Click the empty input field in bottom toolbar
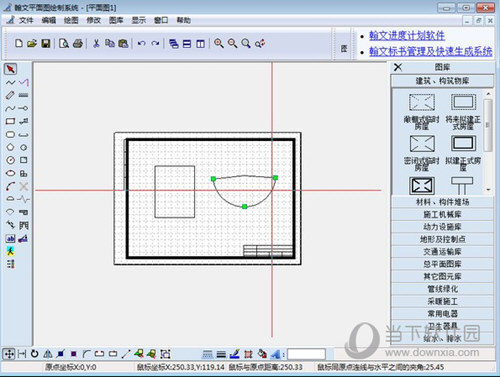Screen dimensions: 500x377 point(306,354)
